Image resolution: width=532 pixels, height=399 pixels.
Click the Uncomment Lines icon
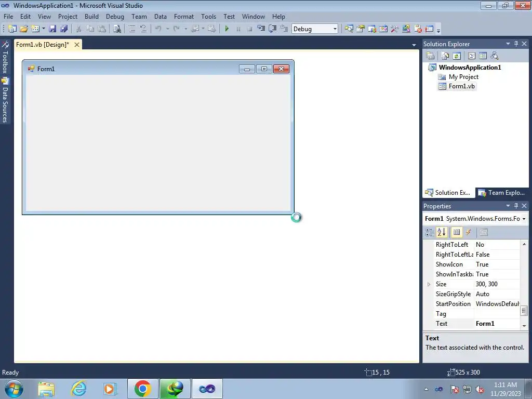pyautogui.click(x=143, y=29)
